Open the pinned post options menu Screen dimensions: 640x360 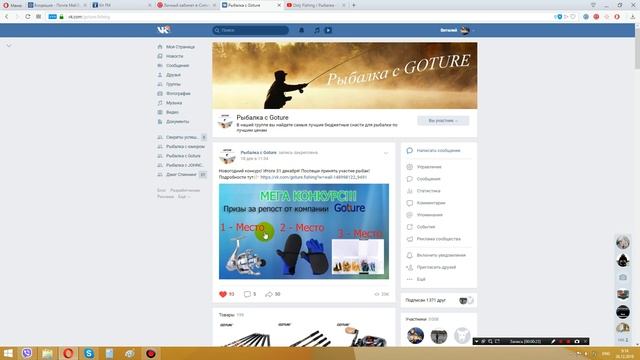[x=386, y=153]
